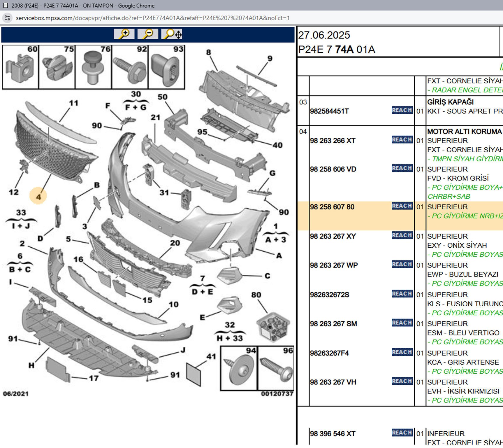Screen dimensions: 503x448
Task: Click callout number 80 on the diagram
Action: point(256,295)
